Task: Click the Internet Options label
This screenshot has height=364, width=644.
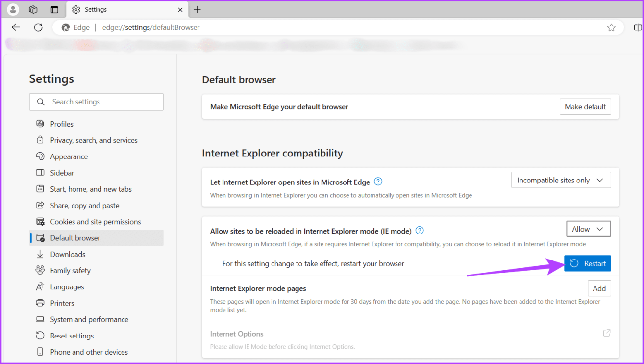Action: click(237, 334)
